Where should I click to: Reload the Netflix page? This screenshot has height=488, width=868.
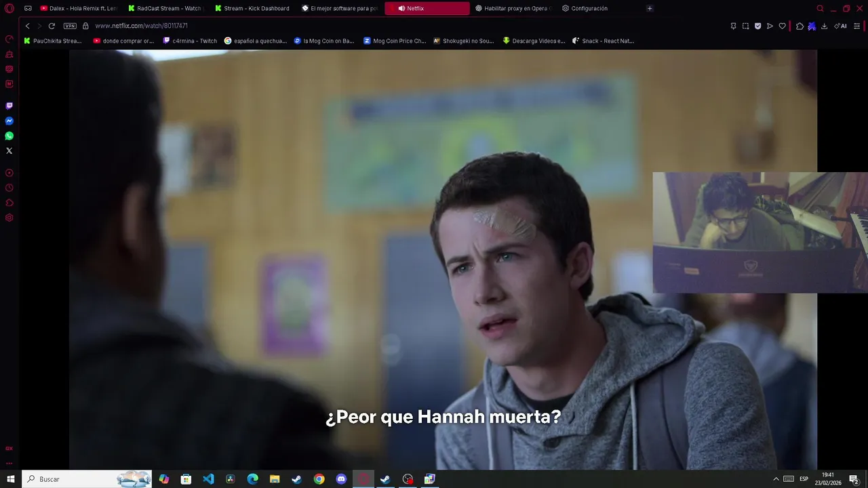[x=52, y=26]
